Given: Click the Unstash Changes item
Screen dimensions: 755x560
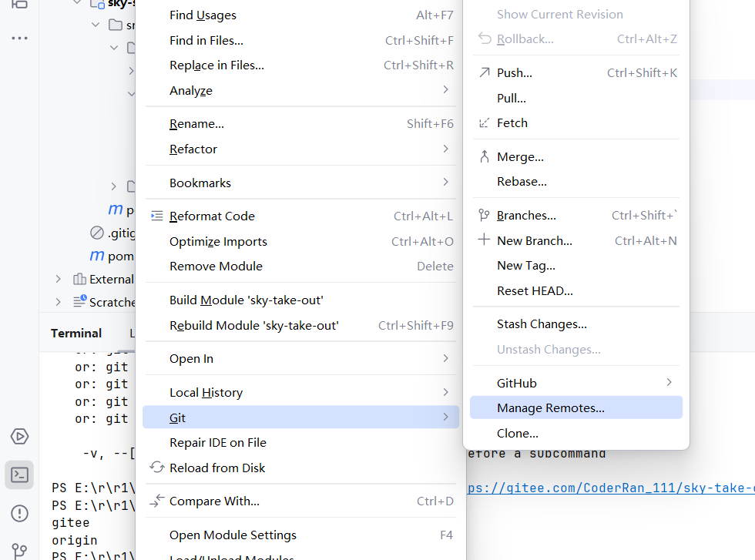Looking at the screenshot, I should click(x=576, y=350).
